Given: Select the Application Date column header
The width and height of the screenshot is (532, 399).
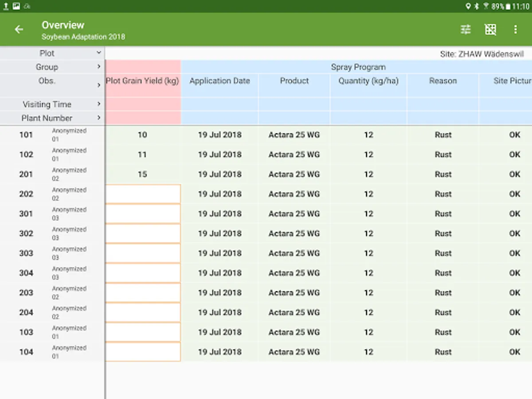Looking at the screenshot, I should point(219,81).
